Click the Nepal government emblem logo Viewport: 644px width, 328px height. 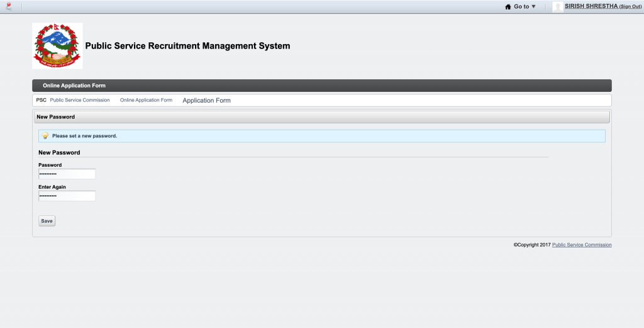57,46
